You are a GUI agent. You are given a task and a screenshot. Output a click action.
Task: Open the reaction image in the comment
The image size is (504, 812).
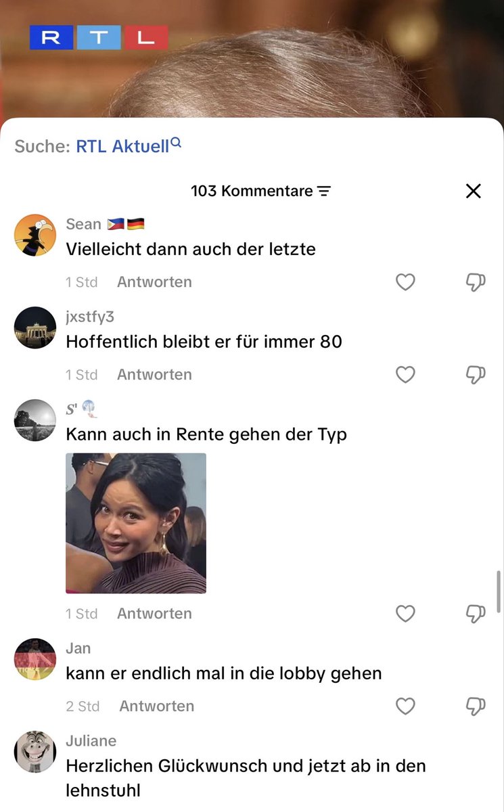pyautogui.click(x=136, y=523)
